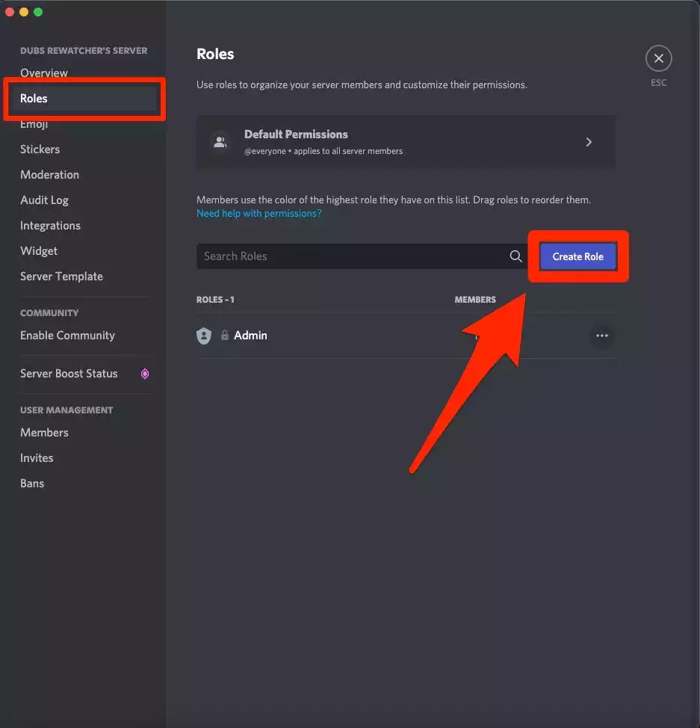The width and height of the screenshot is (700, 728).
Task: Open the Need help with permissions link
Action: 258,213
